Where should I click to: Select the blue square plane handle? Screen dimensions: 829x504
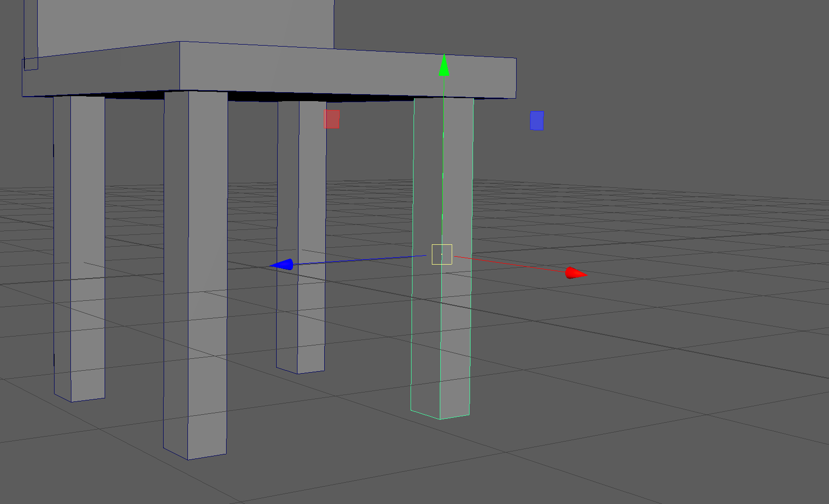click(537, 120)
